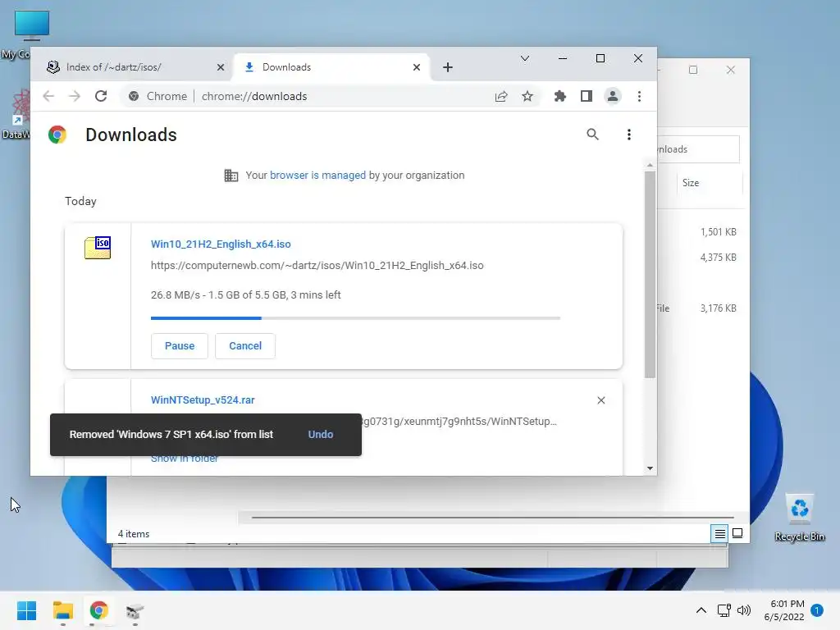Open File Explorer from the taskbar
This screenshot has height=630, width=840.
tap(62, 610)
